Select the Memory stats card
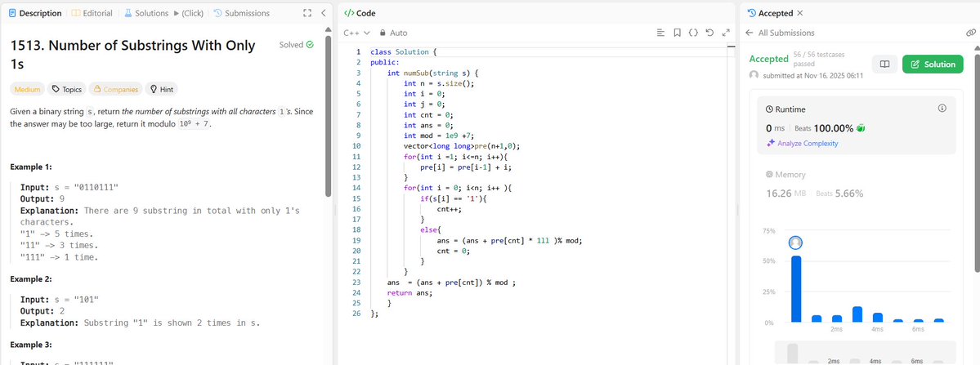 [x=857, y=185]
